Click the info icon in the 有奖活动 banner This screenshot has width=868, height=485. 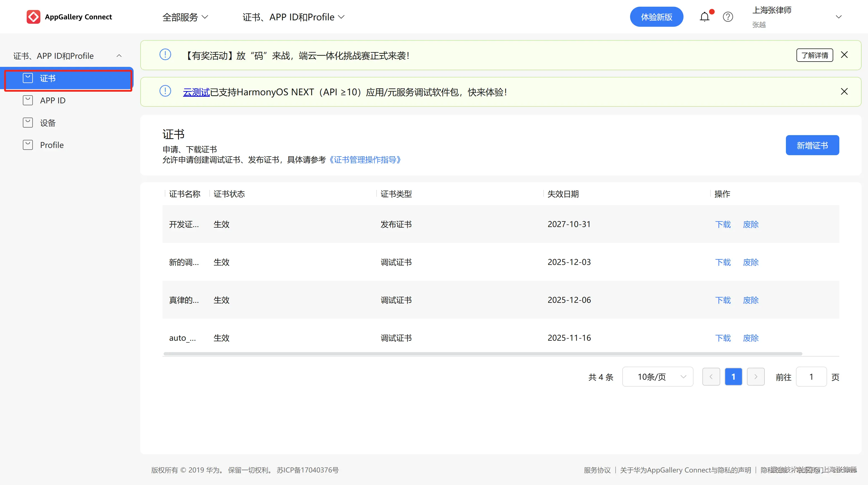click(165, 55)
